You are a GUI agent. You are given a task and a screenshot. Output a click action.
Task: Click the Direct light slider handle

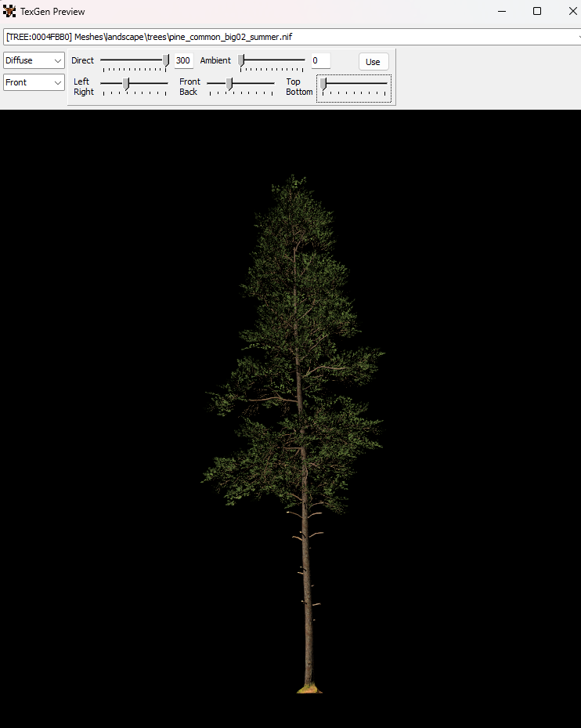click(166, 60)
